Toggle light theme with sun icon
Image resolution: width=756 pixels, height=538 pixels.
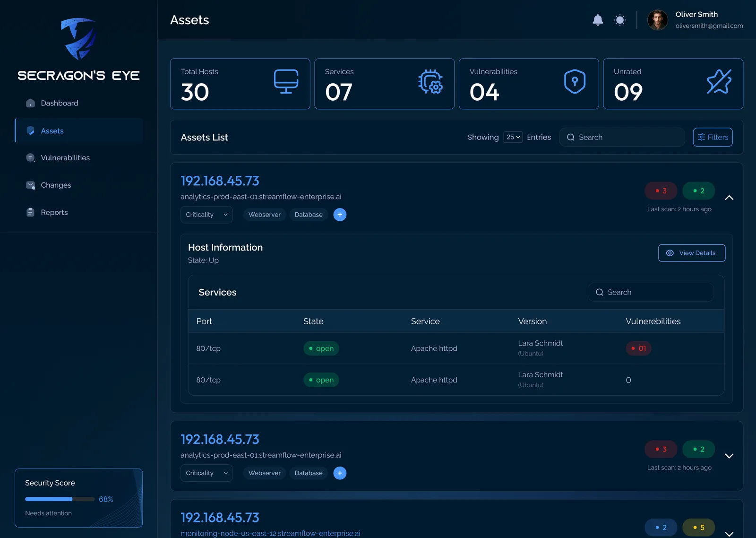click(620, 20)
